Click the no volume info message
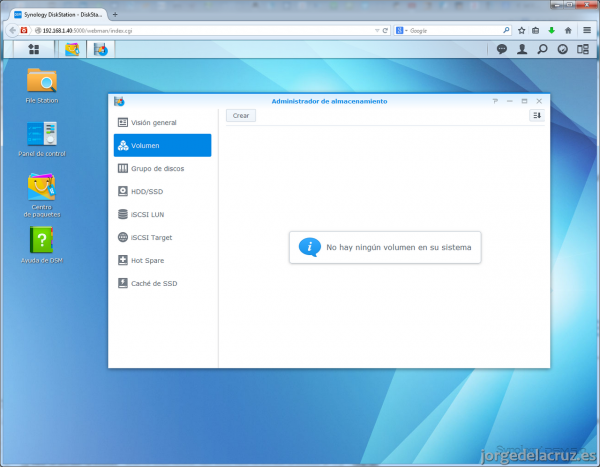This screenshot has width=600, height=467. [385, 247]
